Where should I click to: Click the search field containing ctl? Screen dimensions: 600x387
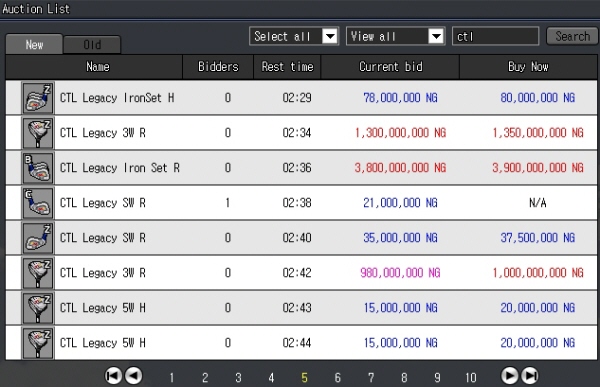(x=496, y=36)
